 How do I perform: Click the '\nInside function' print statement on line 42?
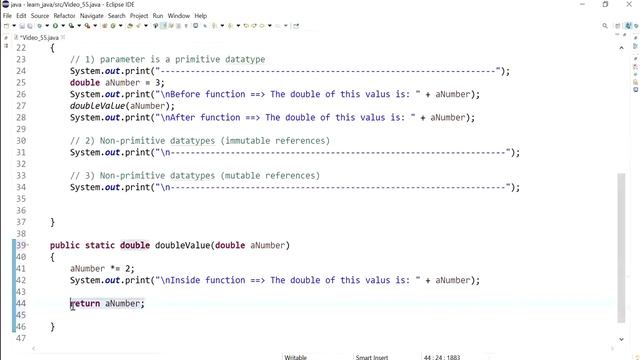(x=275, y=280)
